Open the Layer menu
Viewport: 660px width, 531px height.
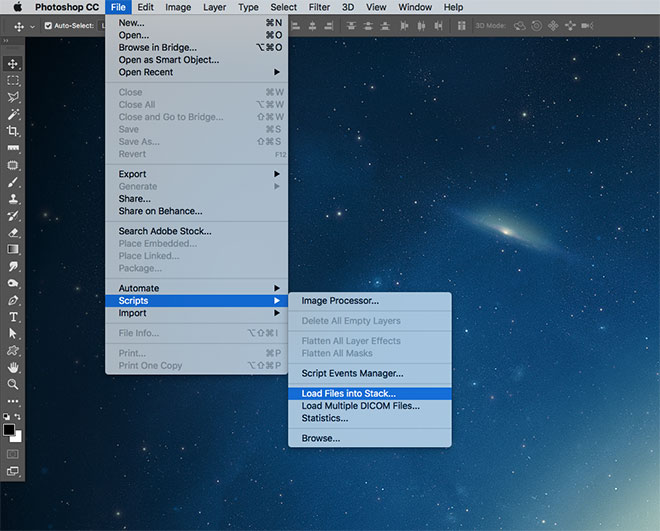(215, 7)
